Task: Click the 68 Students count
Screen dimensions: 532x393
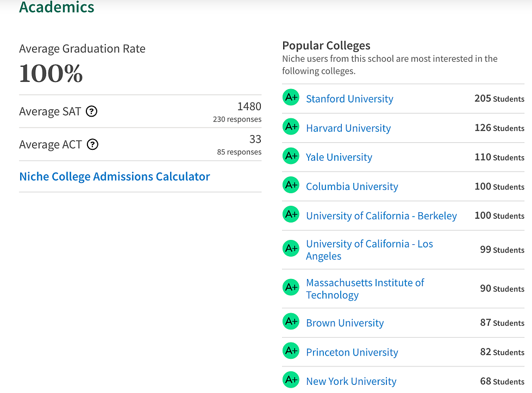Action: tap(502, 382)
